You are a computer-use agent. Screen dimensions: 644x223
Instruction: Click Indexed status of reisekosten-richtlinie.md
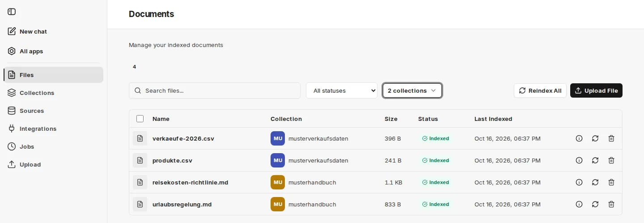(436, 182)
